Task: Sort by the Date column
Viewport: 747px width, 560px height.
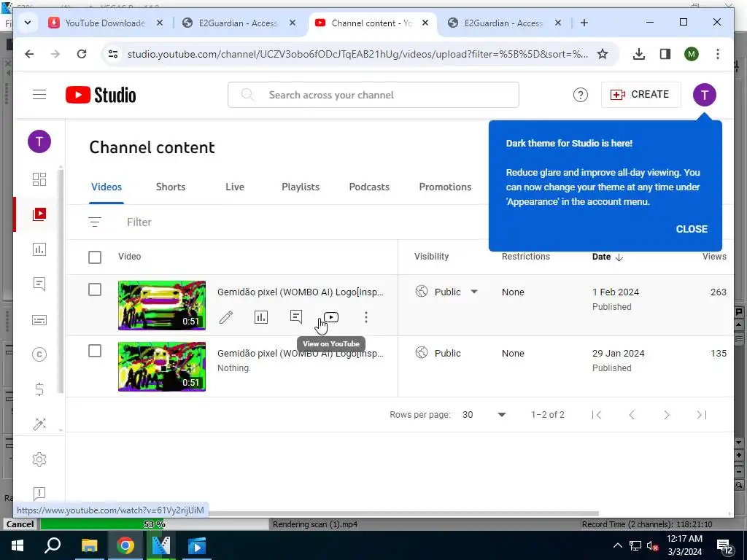Action: pos(607,257)
